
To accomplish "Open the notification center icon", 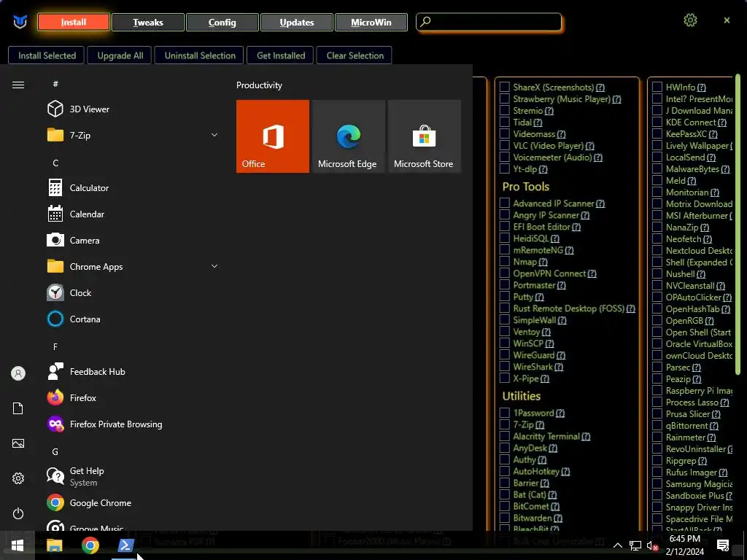I will [x=723, y=545].
